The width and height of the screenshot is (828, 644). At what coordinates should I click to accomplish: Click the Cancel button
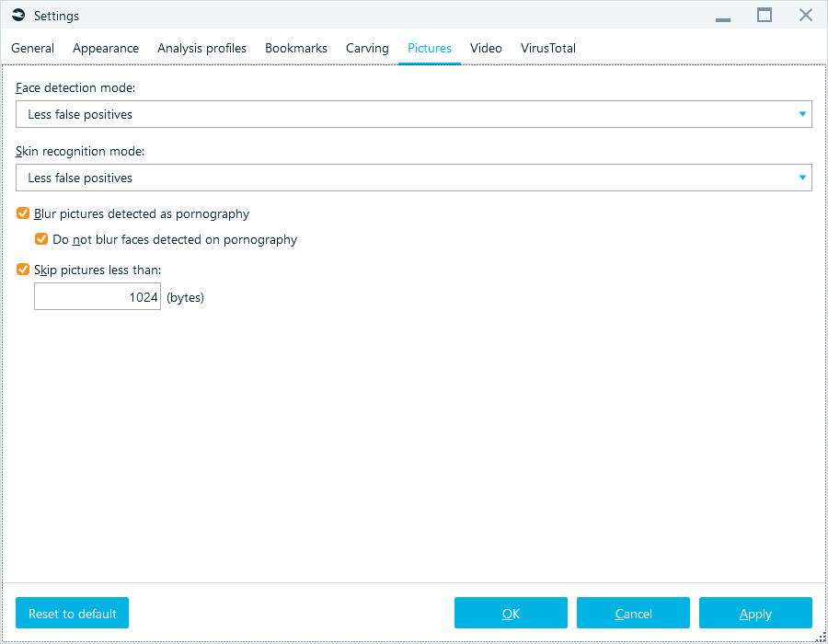click(x=633, y=613)
